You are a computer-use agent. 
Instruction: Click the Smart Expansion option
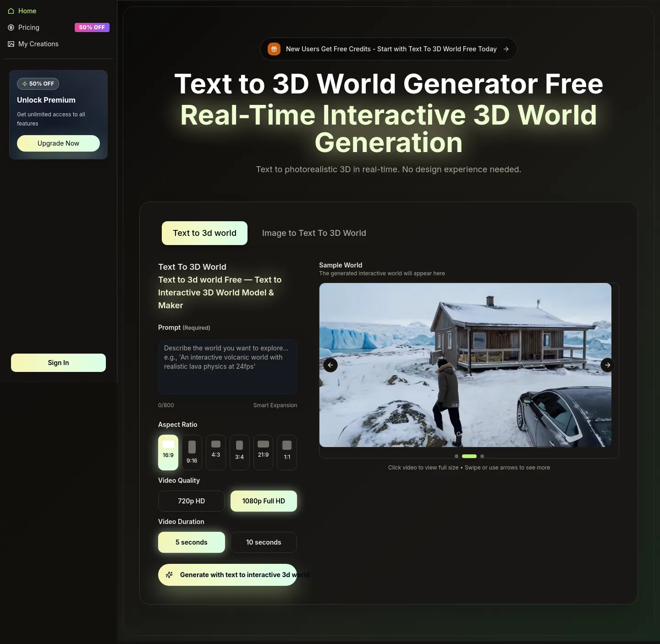pos(275,405)
